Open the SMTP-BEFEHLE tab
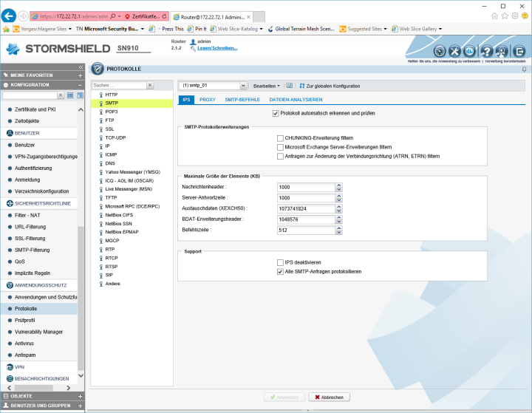 [x=242, y=99]
